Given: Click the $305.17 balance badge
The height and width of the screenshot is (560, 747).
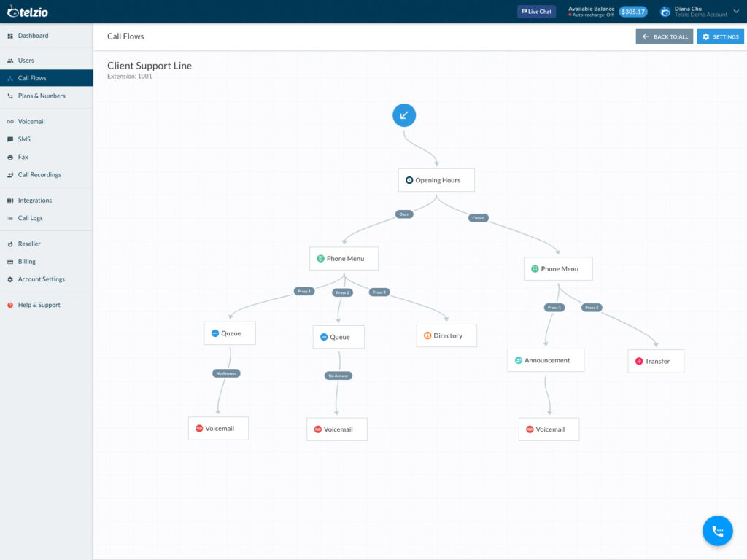Looking at the screenshot, I should pyautogui.click(x=633, y=12).
